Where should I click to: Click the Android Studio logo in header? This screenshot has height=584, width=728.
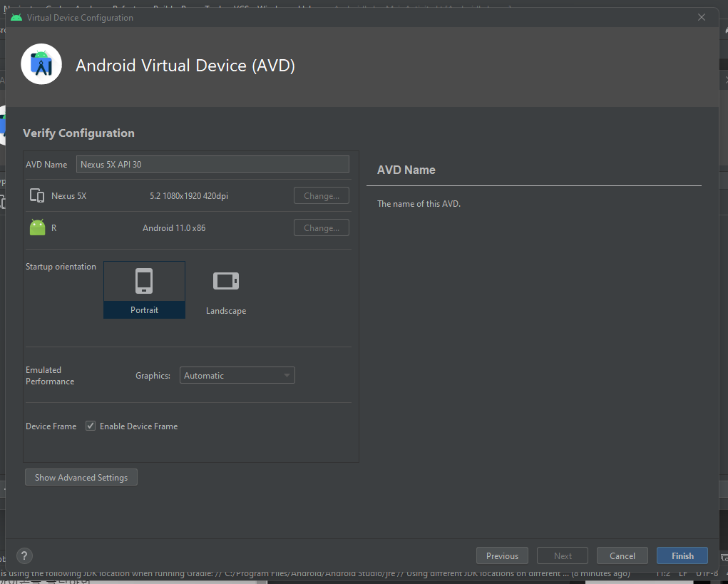[41, 64]
